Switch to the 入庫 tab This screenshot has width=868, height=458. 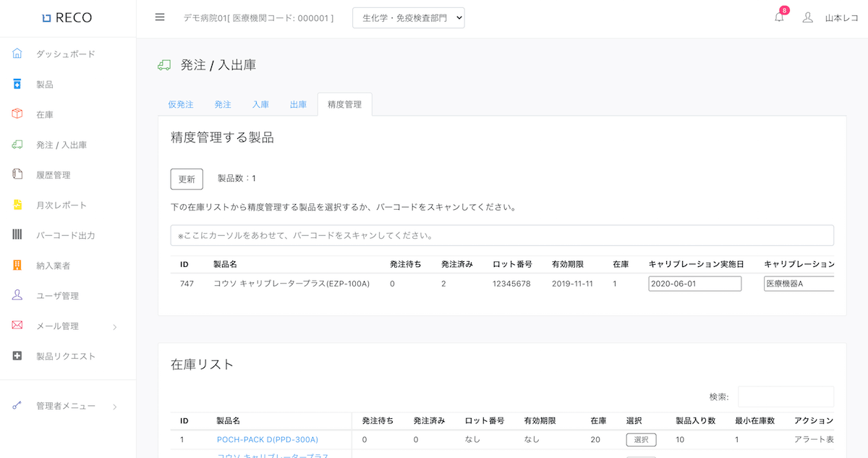tap(260, 104)
